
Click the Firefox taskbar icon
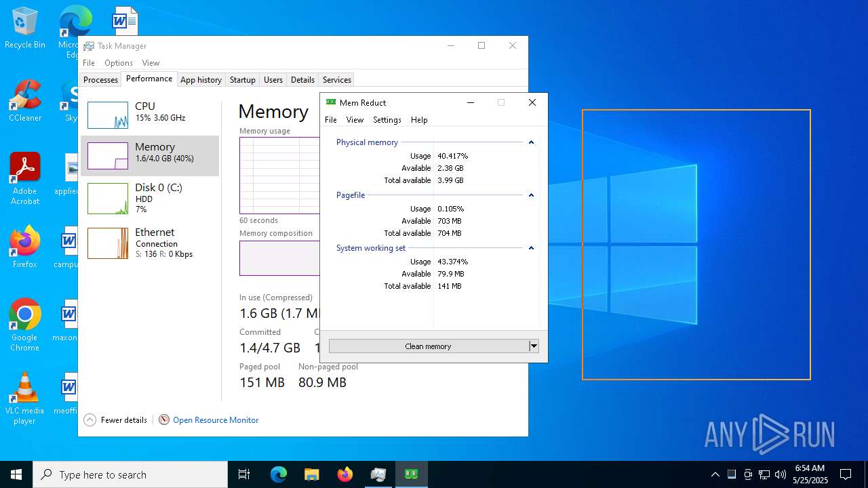[x=344, y=474]
